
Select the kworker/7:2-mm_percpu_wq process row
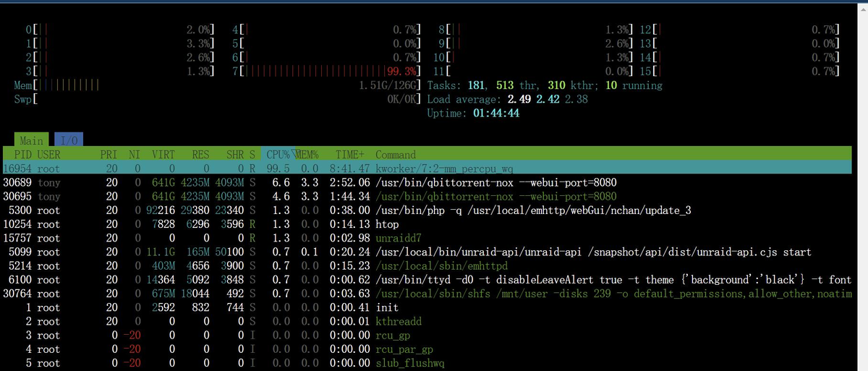click(x=434, y=169)
